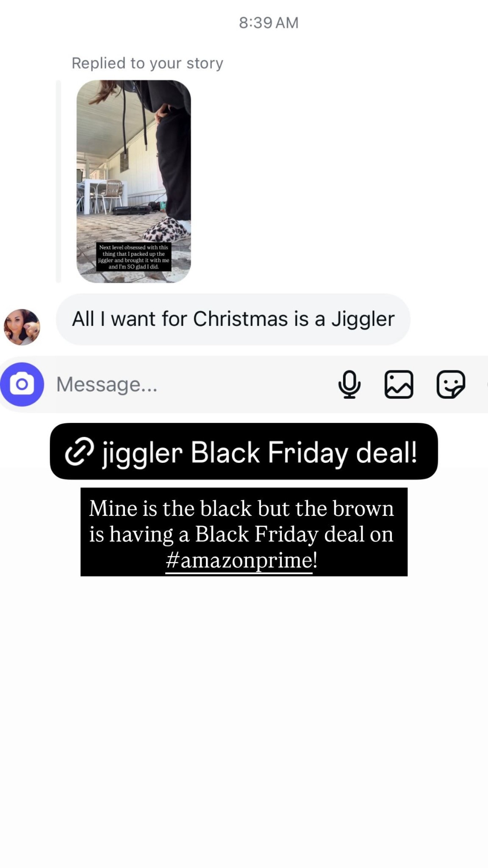Click the gray reply bar beside the thumbnail
The height and width of the screenshot is (868, 488).
click(58, 181)
